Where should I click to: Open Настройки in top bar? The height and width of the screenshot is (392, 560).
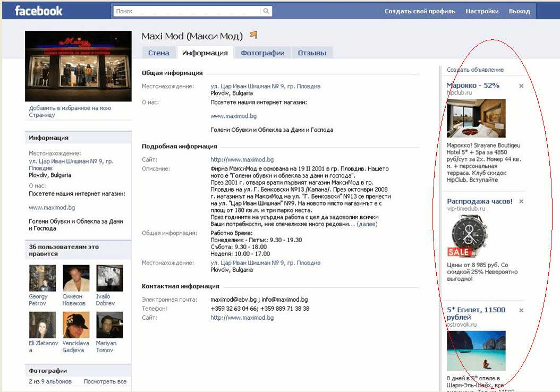[x=482, y=11]
